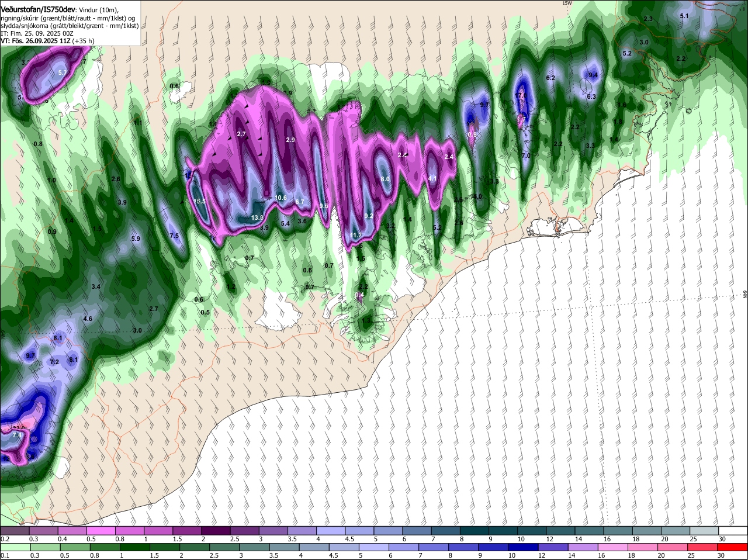Click the 13.8 precipitation value on the map
748x560 pixels.
coord(257,217)
